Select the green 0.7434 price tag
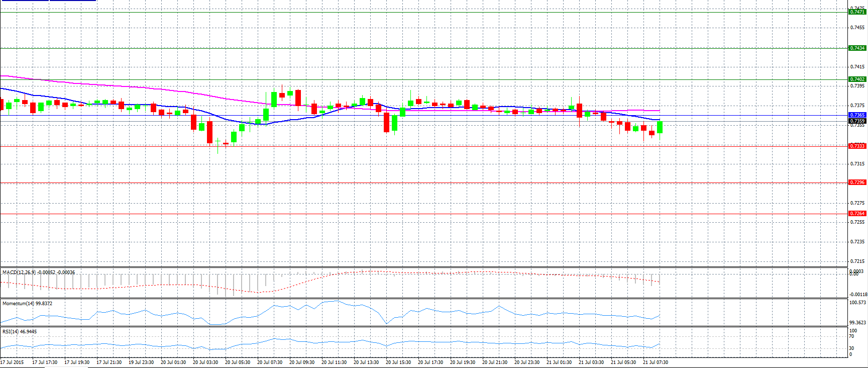Screen dimensions: 868x368 [857, 48]
